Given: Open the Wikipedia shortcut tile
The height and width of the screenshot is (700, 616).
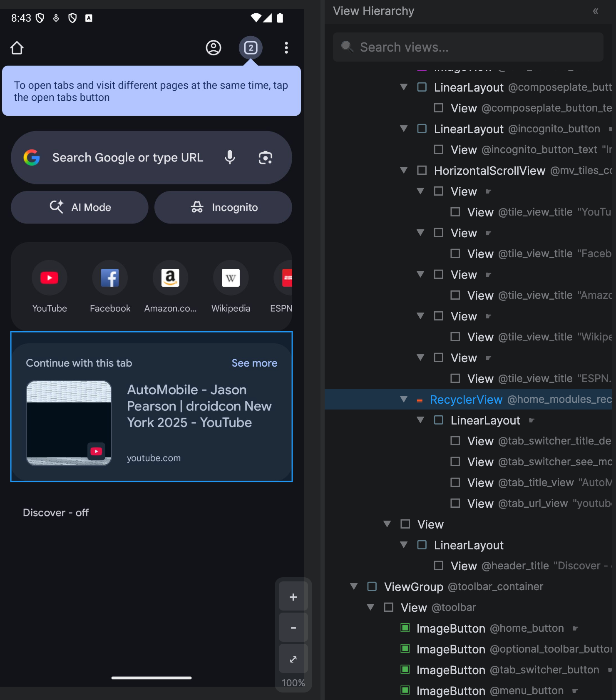Looking at the screenshot, I should pos(231,278).
